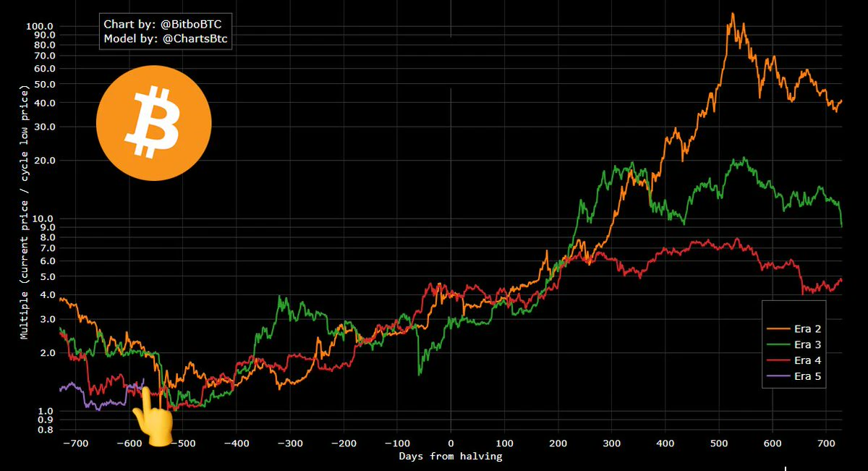868x471 pixels.
Task: Toggle the Era 5 legend entry
Action: click(x=794, y=376)
